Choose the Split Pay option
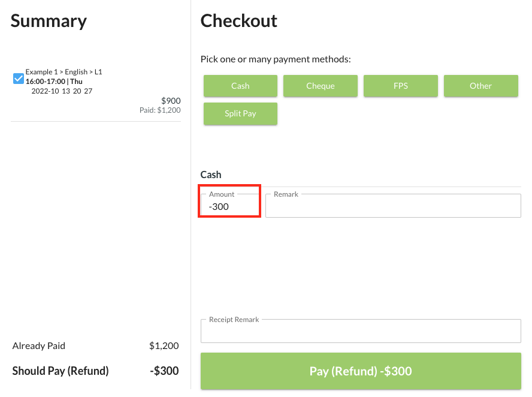Screen dimensions: 532x397 240,113
